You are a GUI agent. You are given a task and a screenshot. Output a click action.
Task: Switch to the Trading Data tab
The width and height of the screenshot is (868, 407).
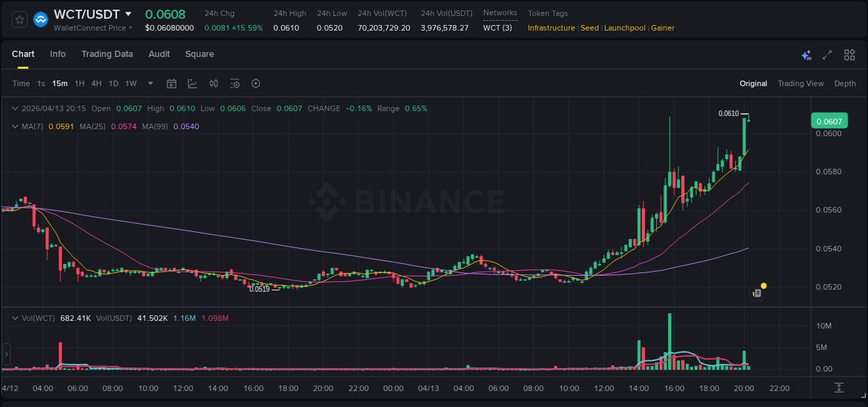[x=107, y=54]
